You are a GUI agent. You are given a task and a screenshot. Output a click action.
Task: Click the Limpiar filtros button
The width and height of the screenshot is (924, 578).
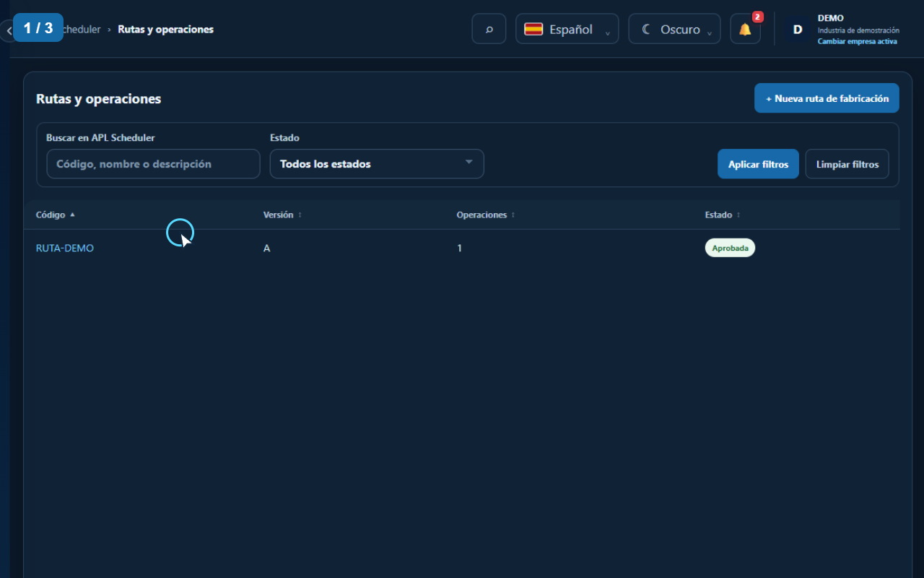[847, 164]
